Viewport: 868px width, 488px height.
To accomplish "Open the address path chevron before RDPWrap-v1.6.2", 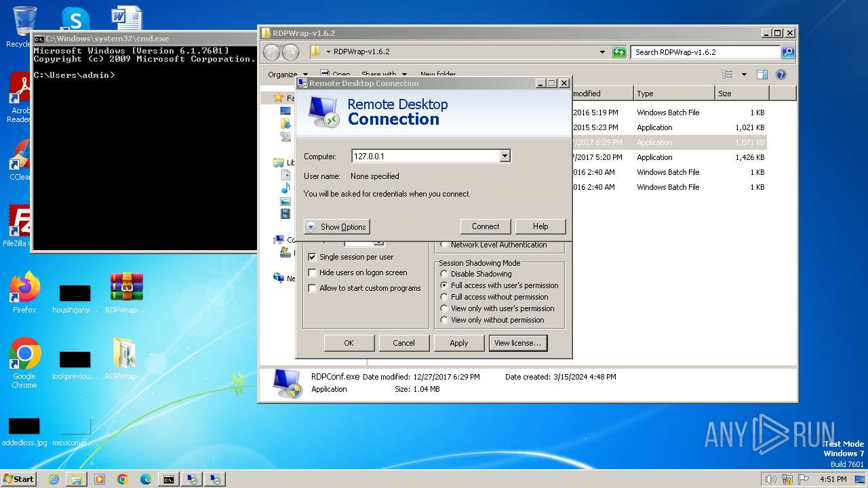I will (x=328, y=52).
